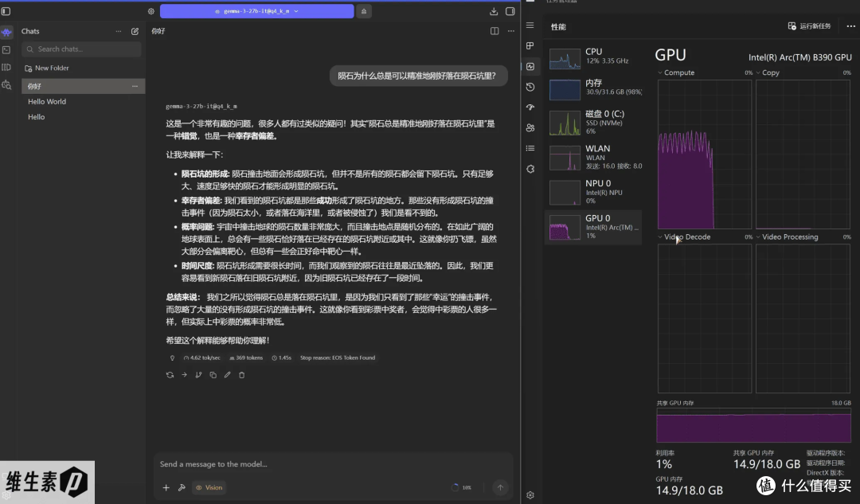This screenshot has width=860, height=504.
Task: Send the message with the up-arrow button
Action: coord(500,487)
